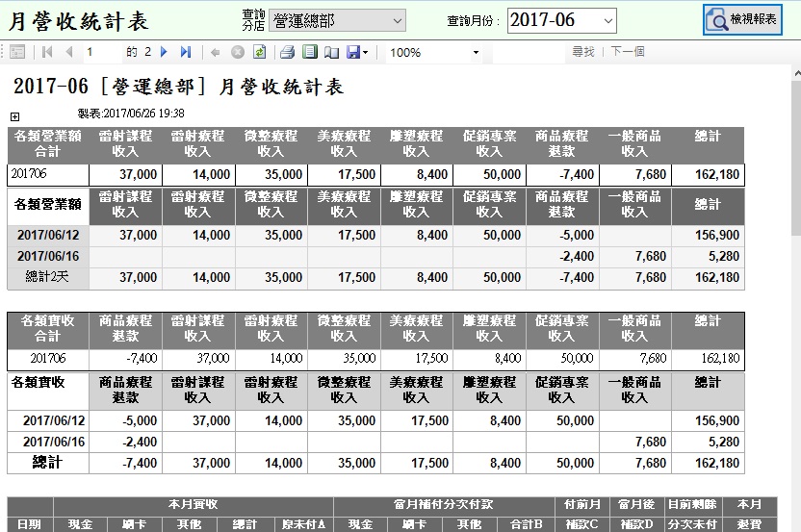Toggle document map icon in toolbar

click(x=17, y=52)
